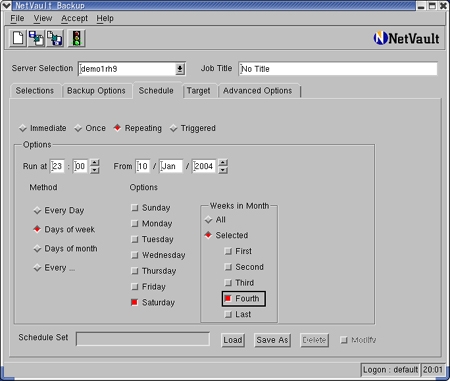The width and height of the screenshot is (450, 381).
Task: Tick the Friday checkbox
Action: tap(148, 287)
